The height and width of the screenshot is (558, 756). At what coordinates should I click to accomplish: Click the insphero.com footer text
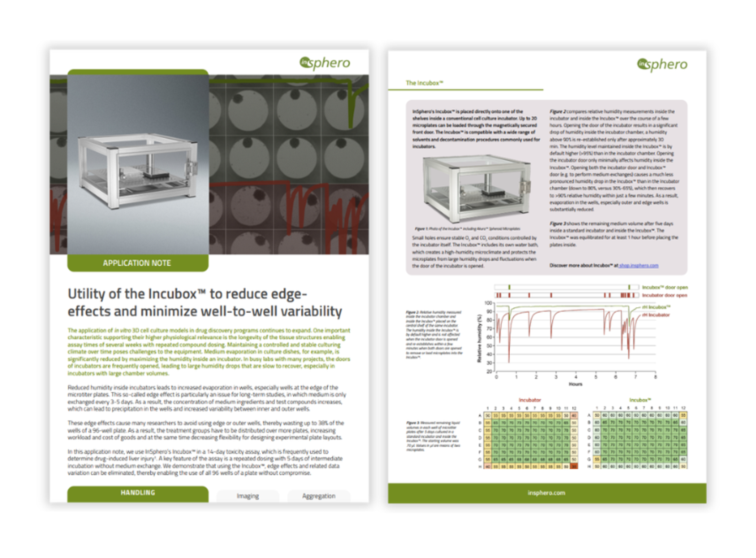[x=546, y=493]
